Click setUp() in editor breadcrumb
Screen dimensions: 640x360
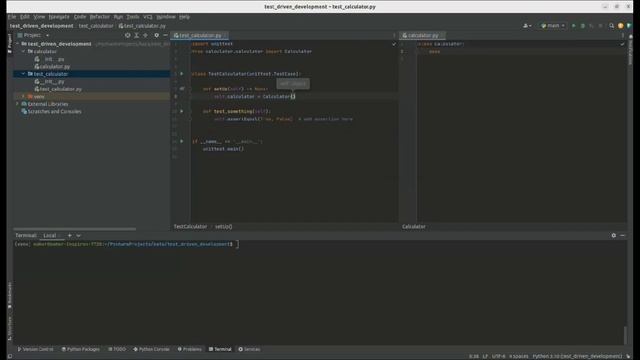click(x=223, y=227)
